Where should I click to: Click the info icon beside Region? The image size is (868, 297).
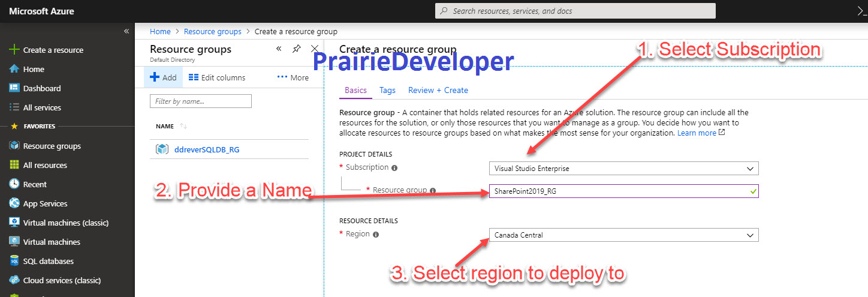click(x=376, y=235)
